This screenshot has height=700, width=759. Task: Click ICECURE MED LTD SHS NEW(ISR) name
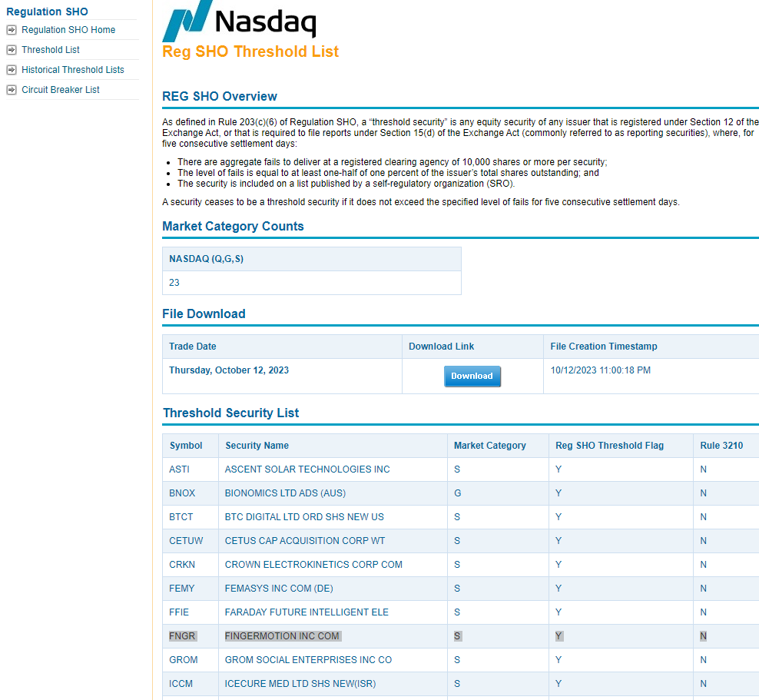(x=300, y=684)
